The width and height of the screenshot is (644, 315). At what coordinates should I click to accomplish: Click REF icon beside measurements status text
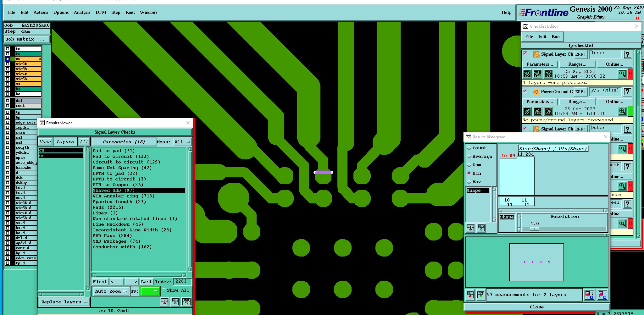481,295
